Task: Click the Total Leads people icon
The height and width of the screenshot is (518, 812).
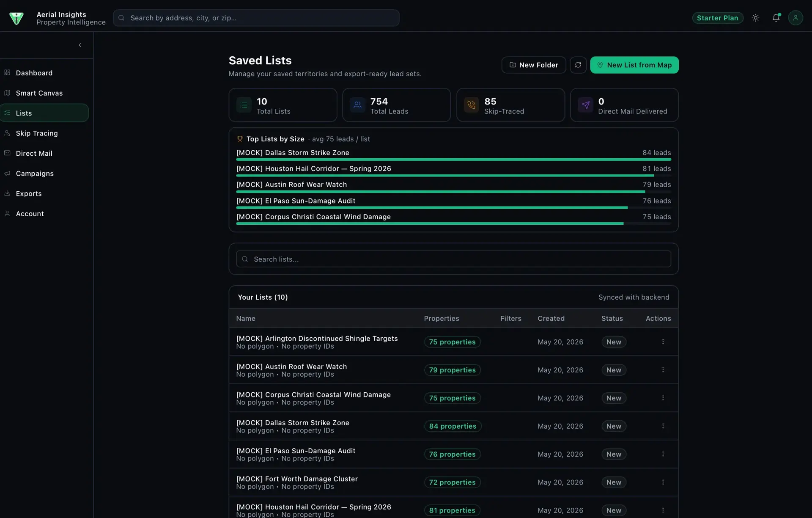Action: (357, 105)
